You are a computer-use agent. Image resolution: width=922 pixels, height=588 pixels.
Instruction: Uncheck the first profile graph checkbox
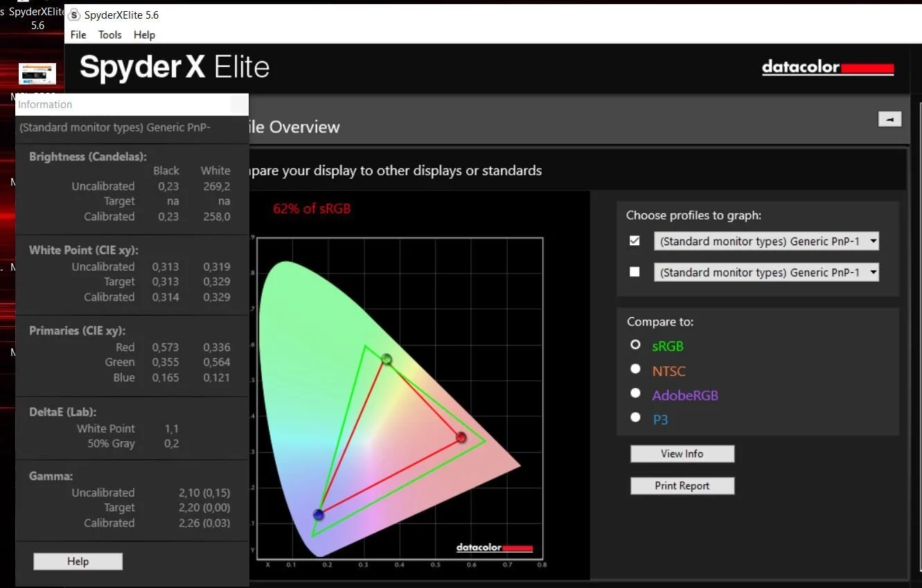click(635, 241)
